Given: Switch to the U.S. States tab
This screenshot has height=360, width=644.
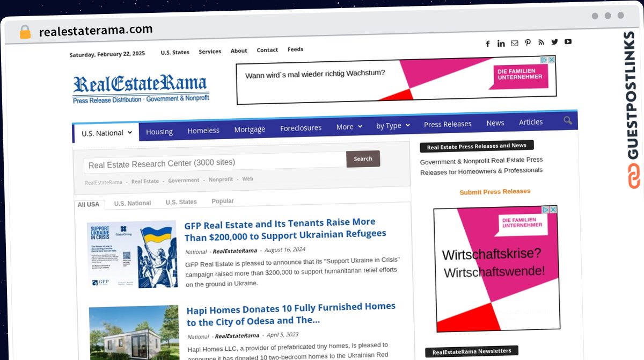Looking at the screenshot, I should click(181, 202).
